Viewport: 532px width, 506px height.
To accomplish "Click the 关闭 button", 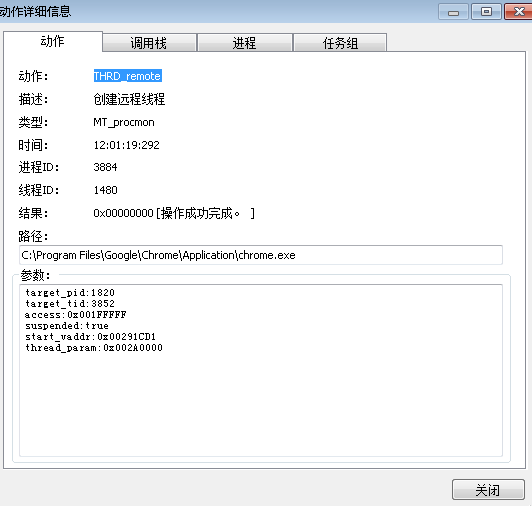I will (x=488, y=489).
